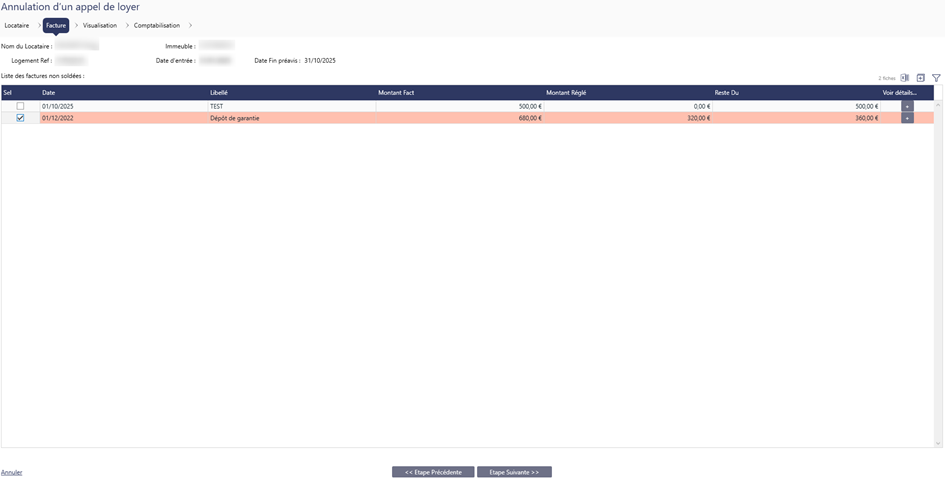Click the Montant Fact column header

(396, 92)
